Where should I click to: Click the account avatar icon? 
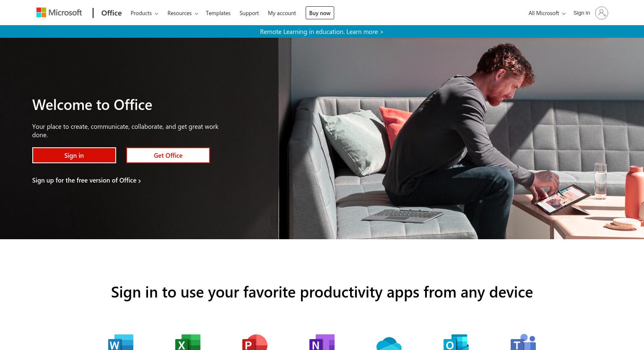point(601,13)
